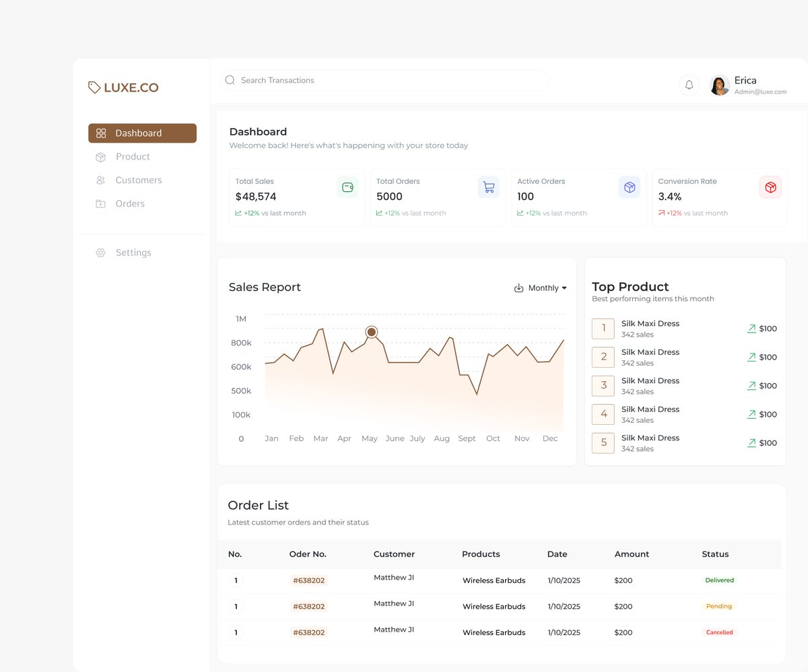Click the first #638202 order number link
This screenshot has width=808, height=672.
click(308, 580)
